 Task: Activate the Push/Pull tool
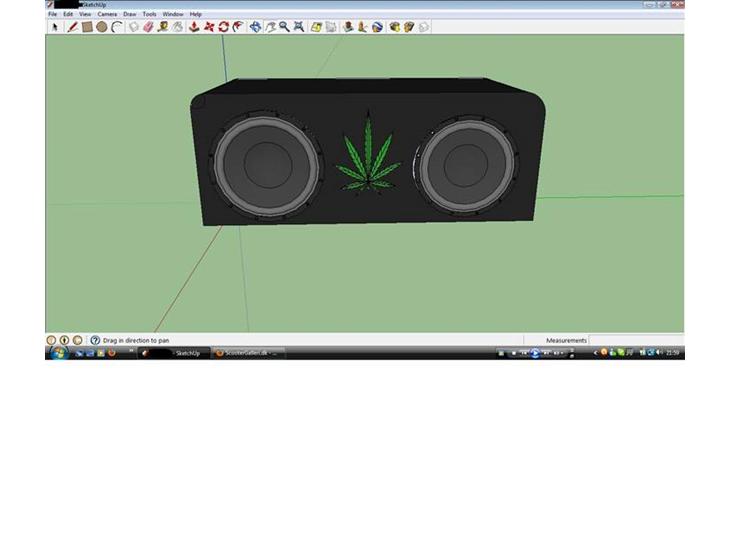pos(194,27)
